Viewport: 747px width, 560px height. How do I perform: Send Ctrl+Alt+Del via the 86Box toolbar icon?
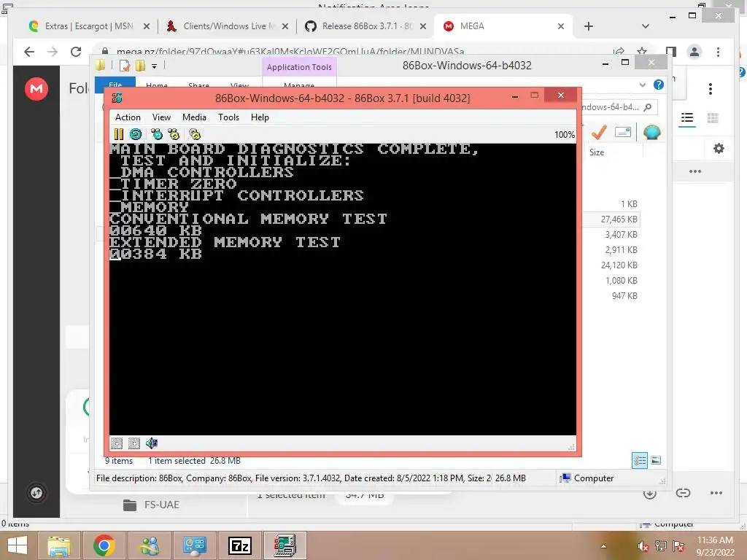[156, 134]
